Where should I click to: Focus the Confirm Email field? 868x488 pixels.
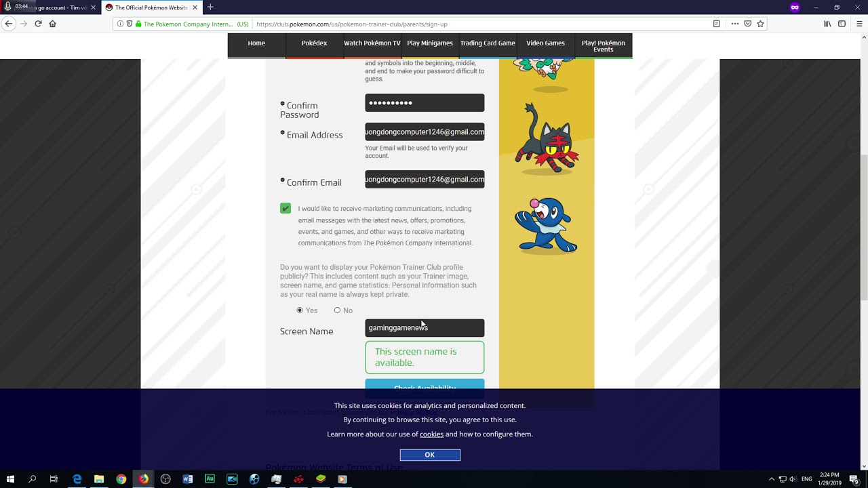[x=425, y=180]
